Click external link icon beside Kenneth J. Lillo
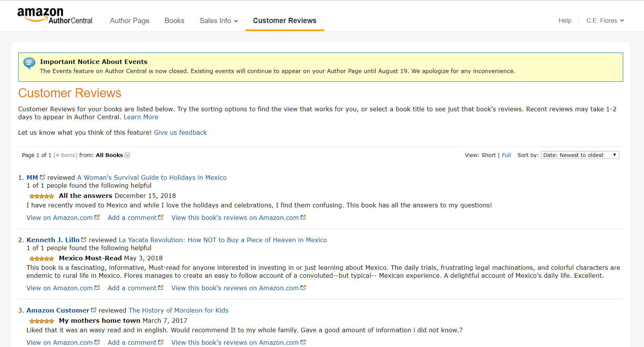 click(84, 240)
